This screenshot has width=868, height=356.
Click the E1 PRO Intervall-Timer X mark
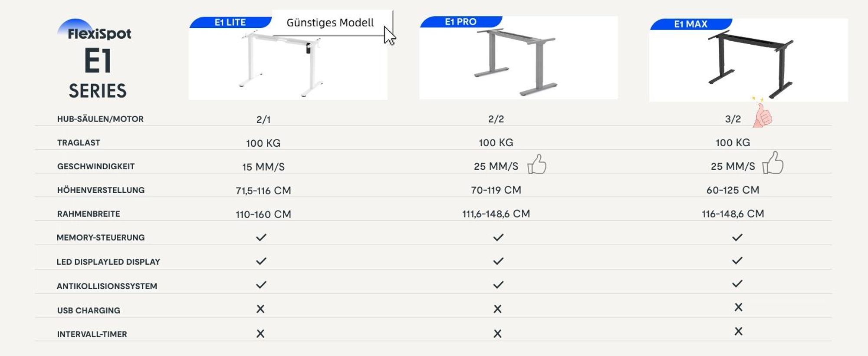(x=498, y=333)
